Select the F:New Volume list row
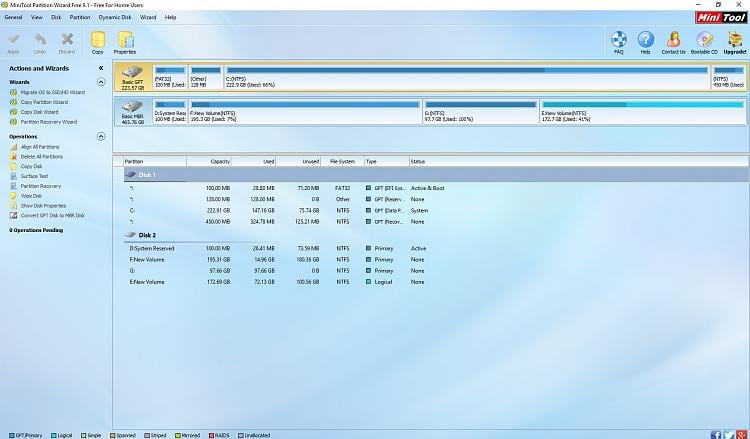This screenshot has height=439, width=750. point(436,260)
